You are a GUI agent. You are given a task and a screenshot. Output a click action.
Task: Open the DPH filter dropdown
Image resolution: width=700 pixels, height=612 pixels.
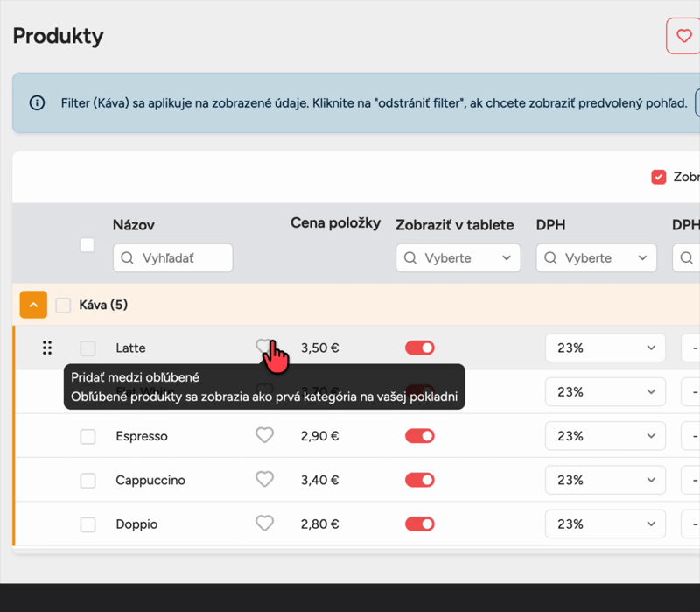coord(597,257)
